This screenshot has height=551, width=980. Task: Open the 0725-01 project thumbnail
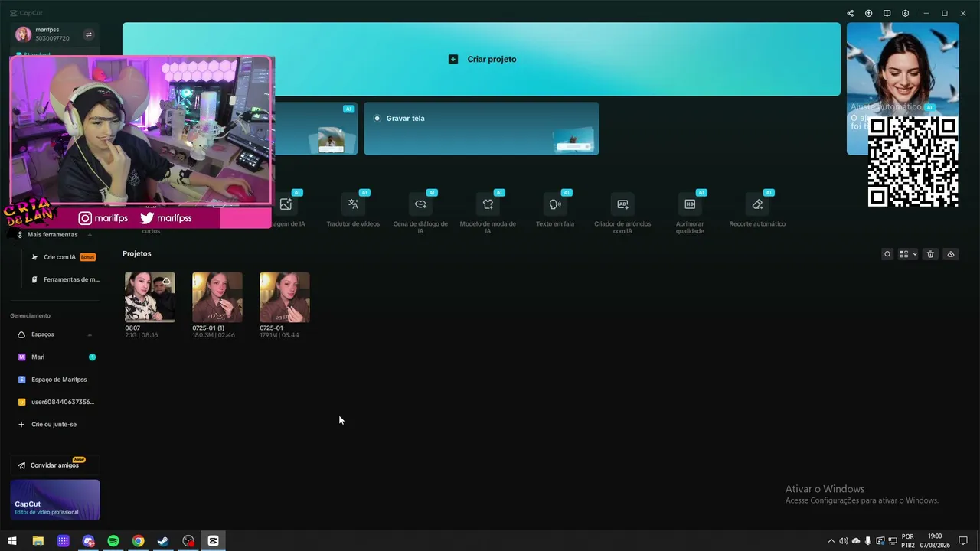[285, 297]
